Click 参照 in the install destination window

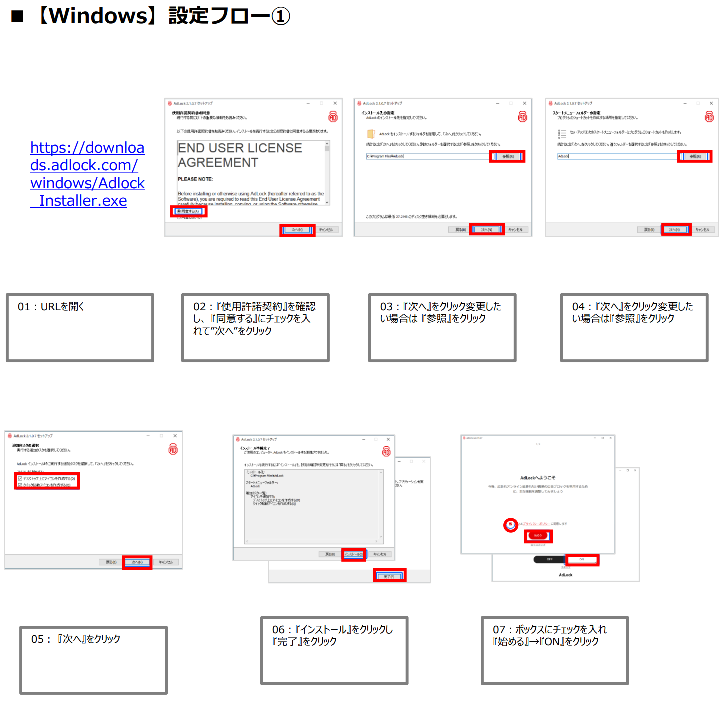pyautogui.click(x=508, y=156)
